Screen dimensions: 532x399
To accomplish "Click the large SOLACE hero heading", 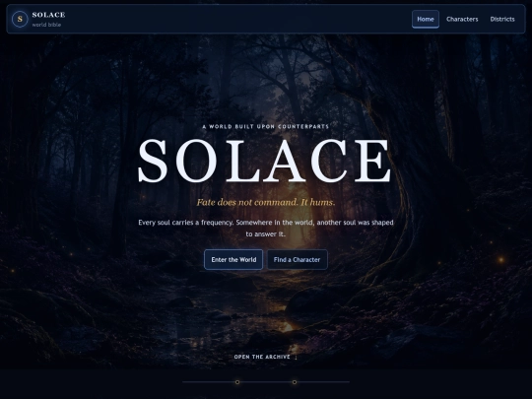I will point(265,161).
